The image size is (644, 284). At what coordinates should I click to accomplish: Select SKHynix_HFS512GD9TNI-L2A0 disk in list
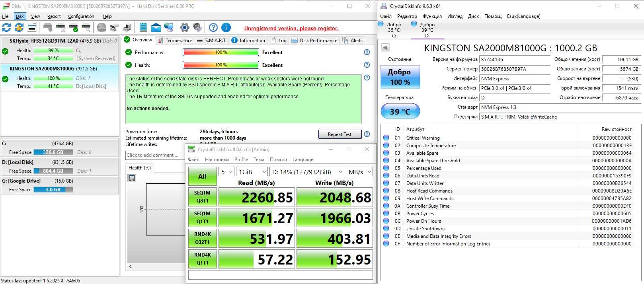[x=60, y=49]
